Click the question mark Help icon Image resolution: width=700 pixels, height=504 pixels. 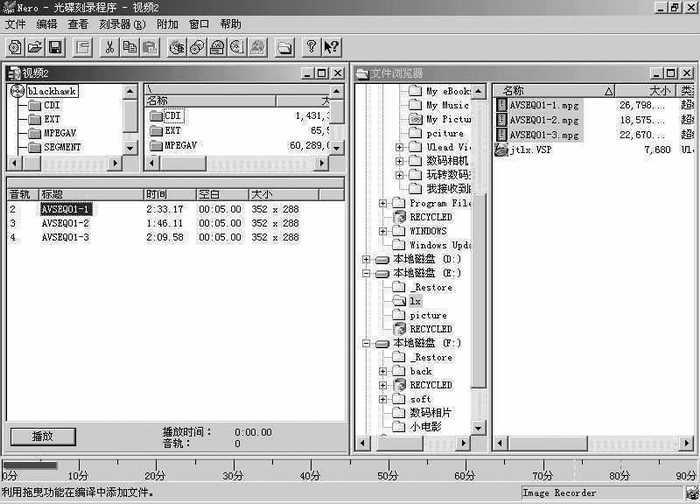point(311,46)
